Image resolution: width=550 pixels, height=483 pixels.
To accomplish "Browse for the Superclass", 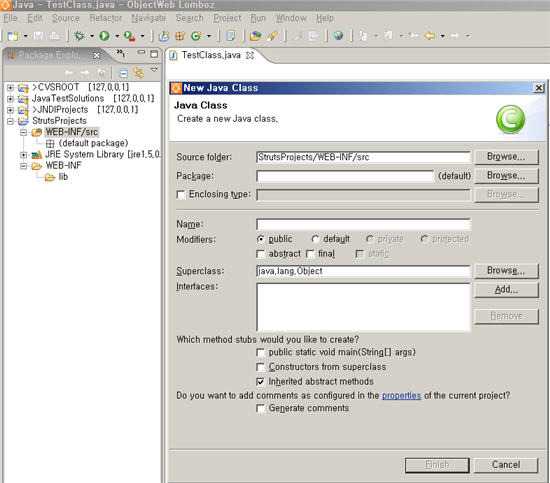I will point(506,271).
